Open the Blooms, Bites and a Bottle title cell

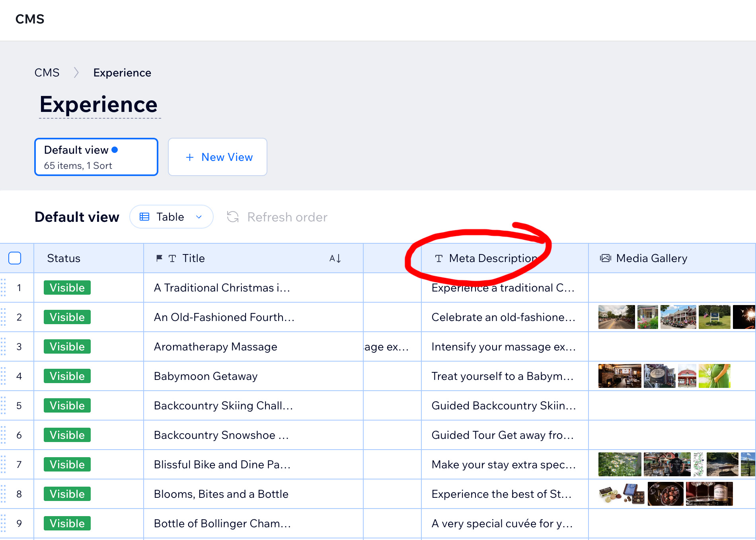click(x=221, y=494)
